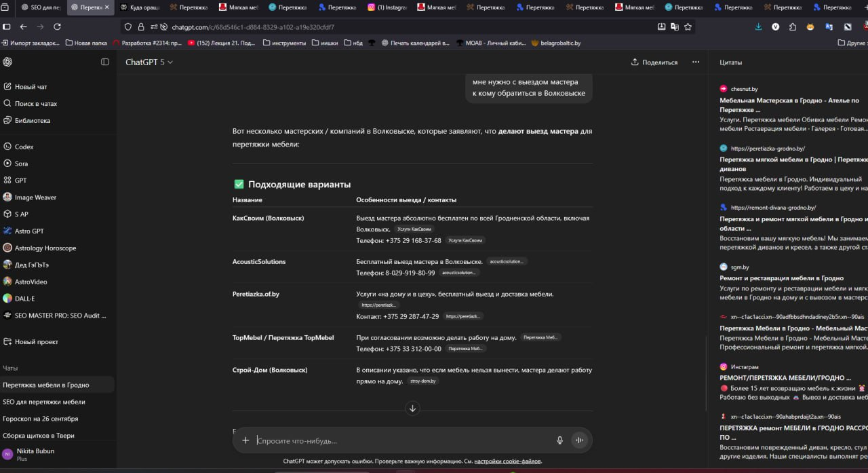Open Codex in the sidebar

[x=24, y=147]
